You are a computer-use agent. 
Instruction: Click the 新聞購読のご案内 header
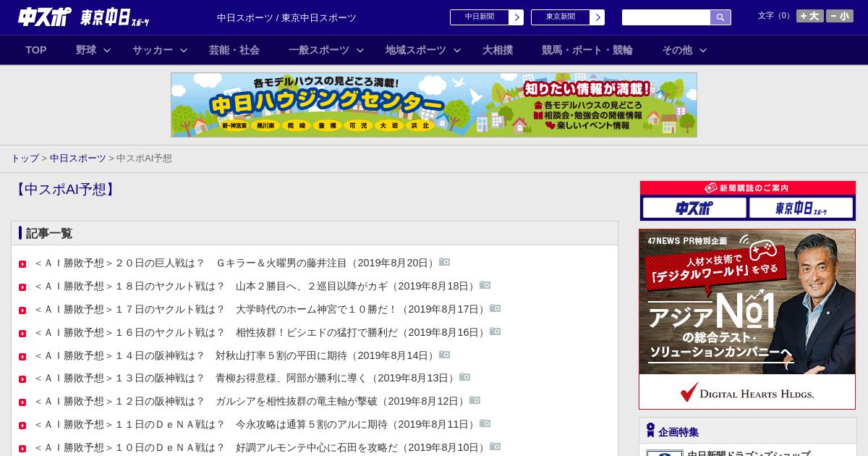(x=748, y=187)
